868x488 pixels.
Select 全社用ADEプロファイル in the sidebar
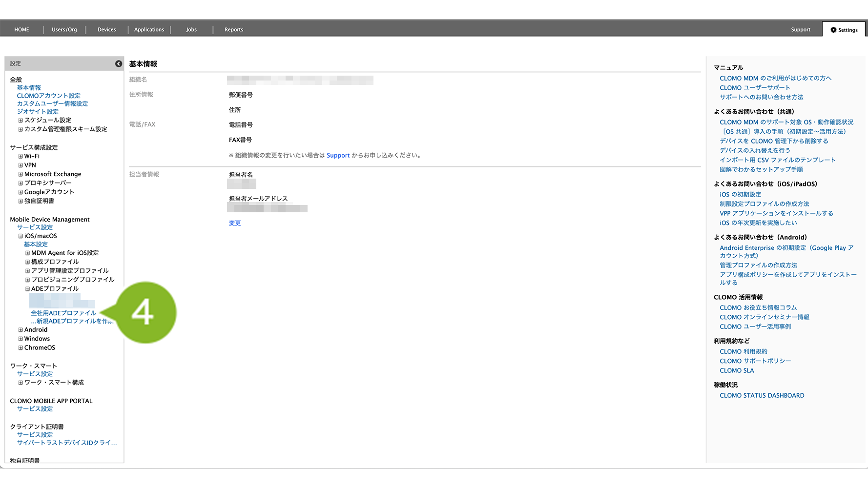[63, 313]
